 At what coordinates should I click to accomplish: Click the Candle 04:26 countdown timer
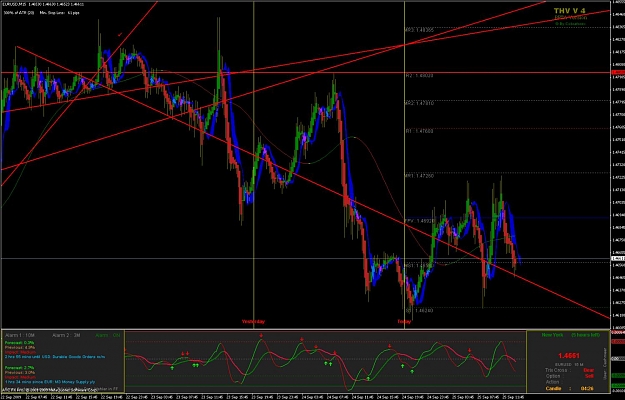570,388
